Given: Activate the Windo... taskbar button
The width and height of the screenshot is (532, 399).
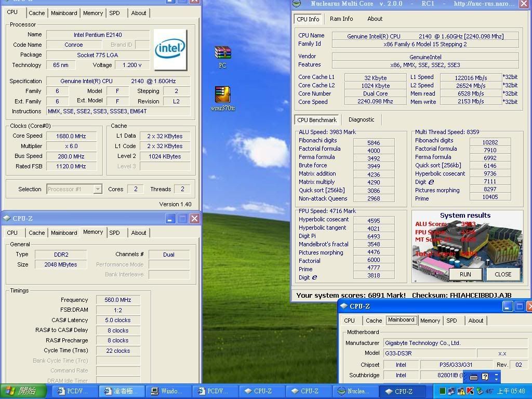Looking at the screenshot, I should pos(168,391).
